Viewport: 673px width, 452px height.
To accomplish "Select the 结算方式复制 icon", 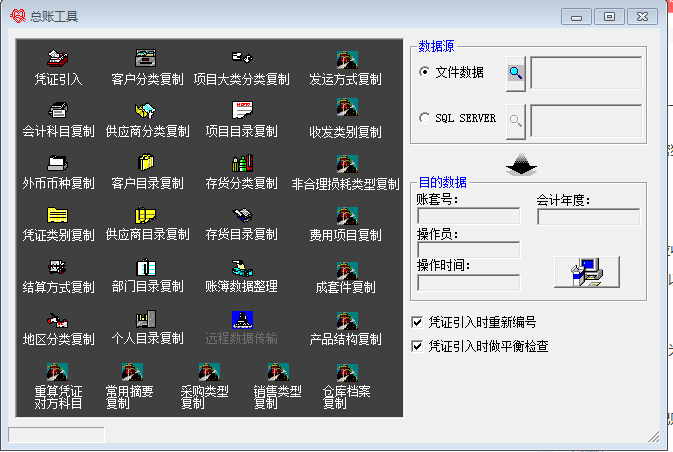I will [x=57, y=267].
